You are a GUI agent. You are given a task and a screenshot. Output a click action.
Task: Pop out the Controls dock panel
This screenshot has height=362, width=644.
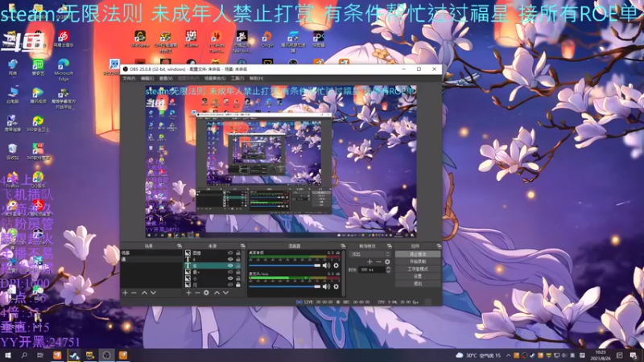(439, 246)
